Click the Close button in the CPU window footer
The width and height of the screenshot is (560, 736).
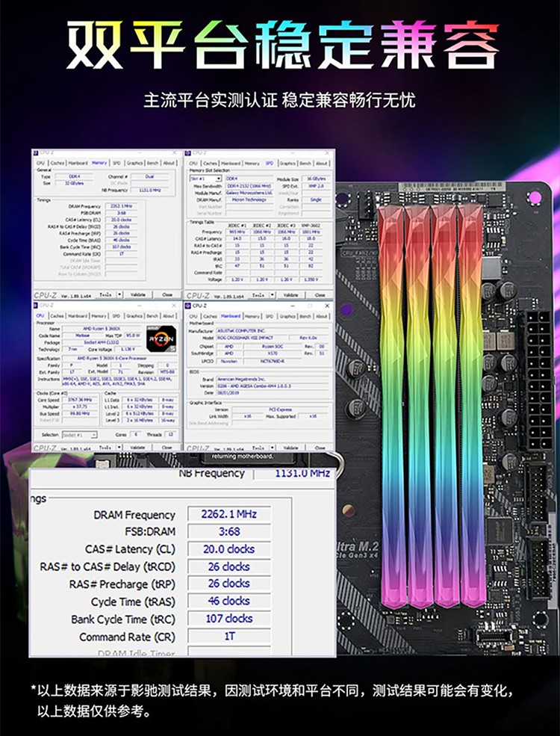coord(167,448)
